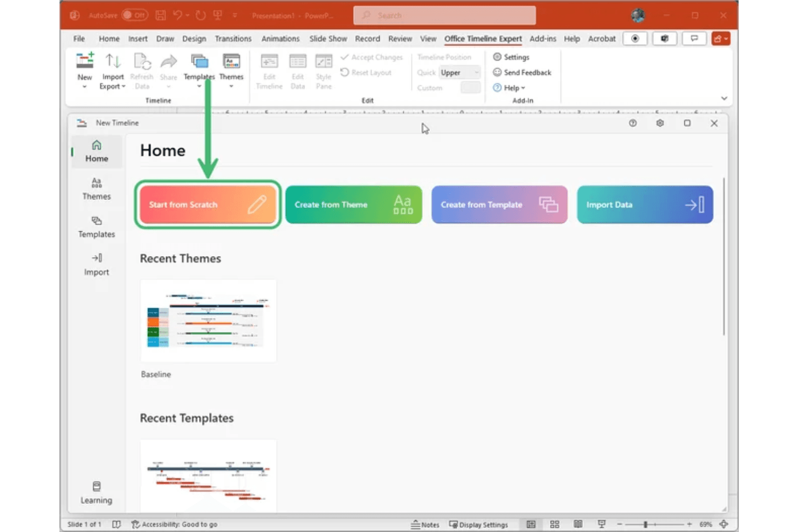The width and height of the screenshot is (798, 532).
Task: Click Send Feedback in the ribbon
Action: pos(522,72)
